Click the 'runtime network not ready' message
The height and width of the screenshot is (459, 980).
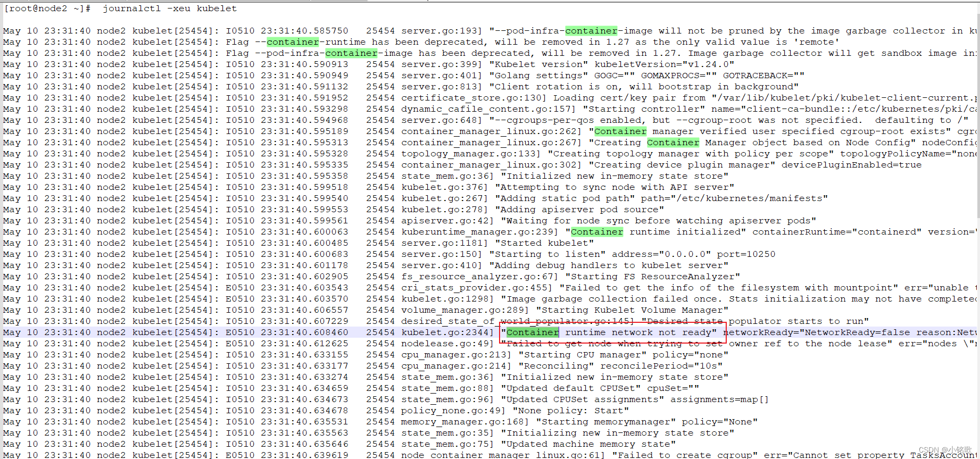638,332
